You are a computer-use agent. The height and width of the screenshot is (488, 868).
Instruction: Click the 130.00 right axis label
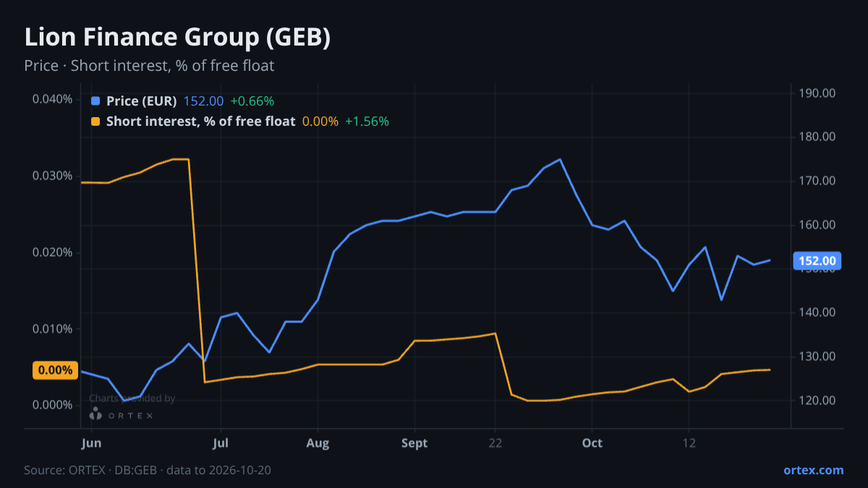coord(817,356)
